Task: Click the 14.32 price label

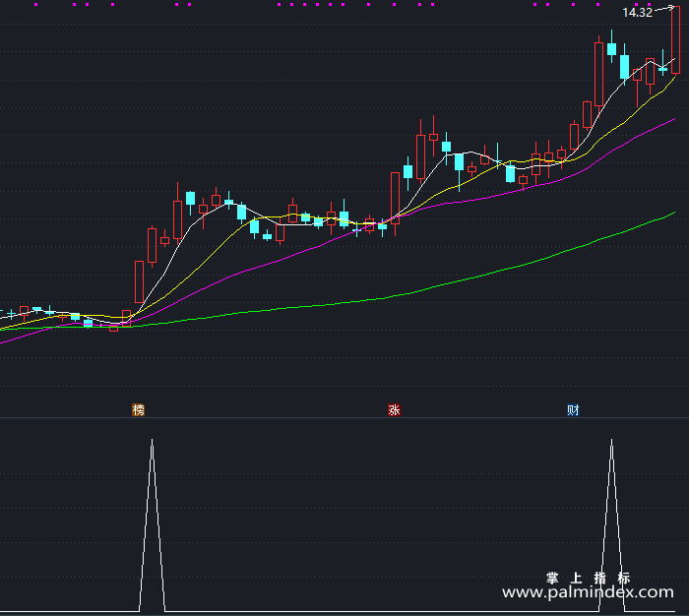Action: [x=637, y=13]
